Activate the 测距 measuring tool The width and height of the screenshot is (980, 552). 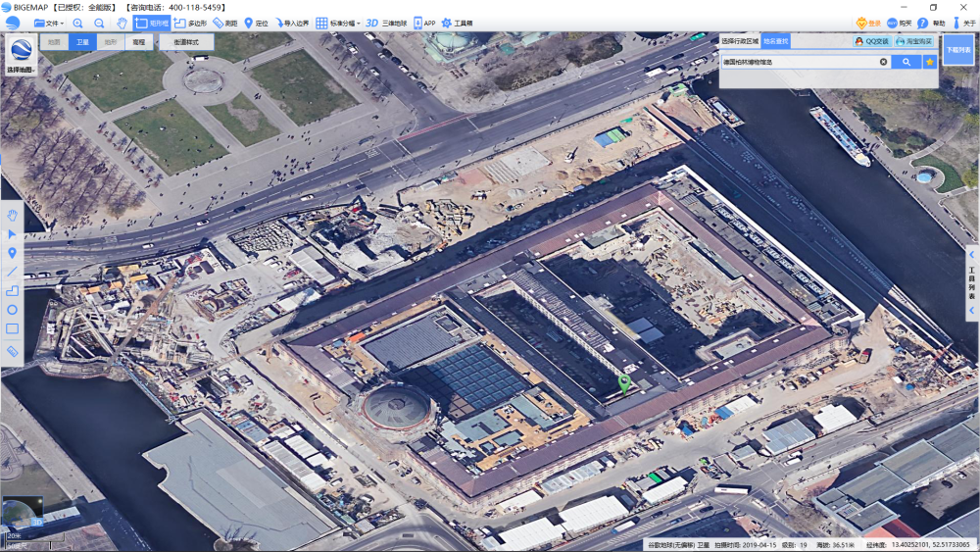[225, 24]
